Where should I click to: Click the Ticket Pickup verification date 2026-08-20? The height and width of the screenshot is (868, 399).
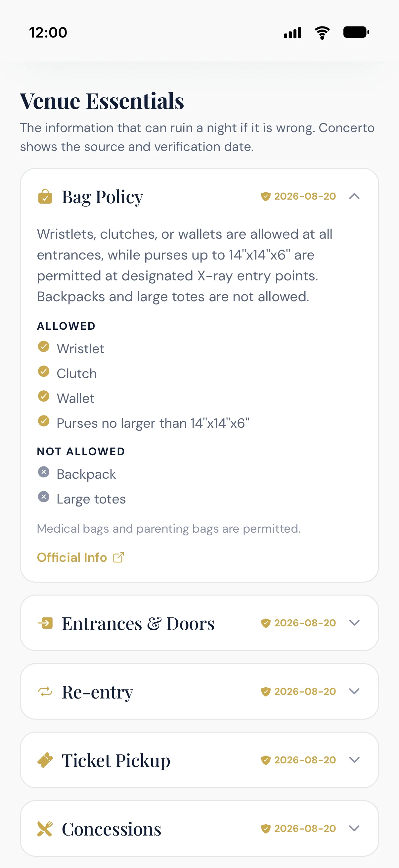coord(305,760)
